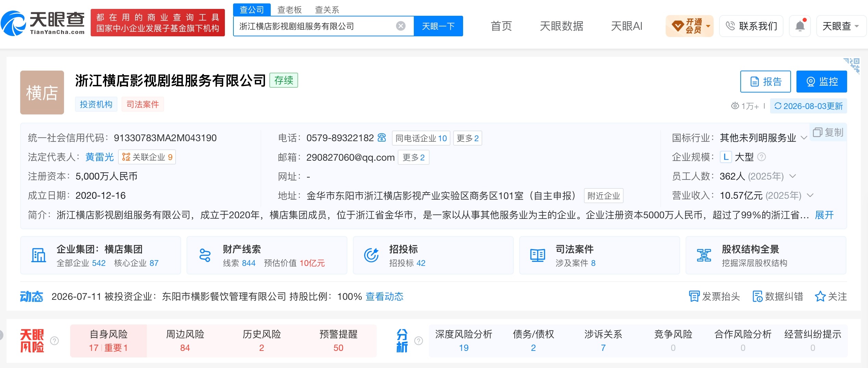The image size is (868, 368).
Task: Open 数据纠错 data correction
Action: click(x=778, y=296)
